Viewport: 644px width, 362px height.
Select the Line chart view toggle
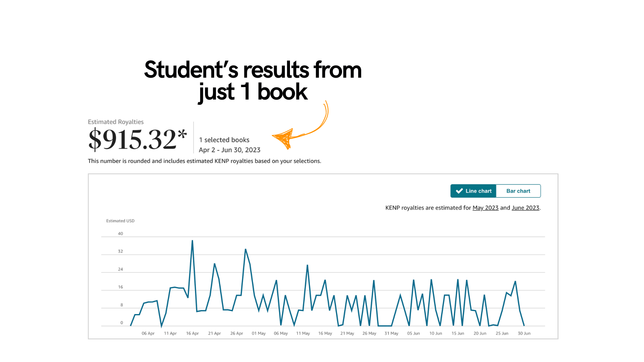[474, 191]
